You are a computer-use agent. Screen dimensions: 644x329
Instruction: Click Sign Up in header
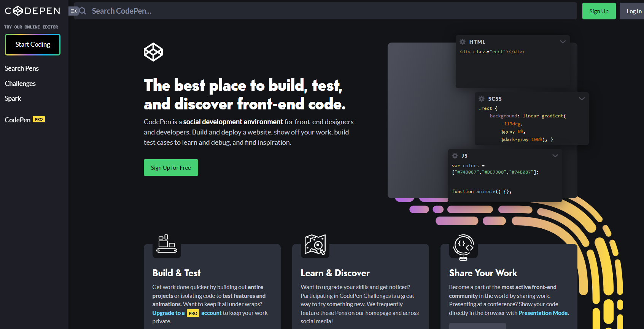pyautogui.click(x=599, y=11)
